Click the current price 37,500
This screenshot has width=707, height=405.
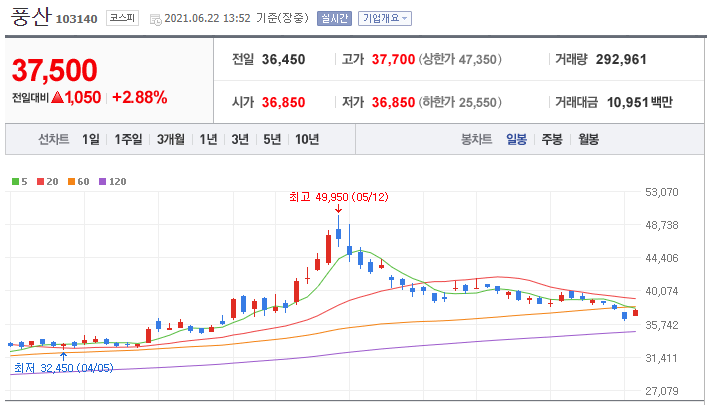tap(55, 70)
